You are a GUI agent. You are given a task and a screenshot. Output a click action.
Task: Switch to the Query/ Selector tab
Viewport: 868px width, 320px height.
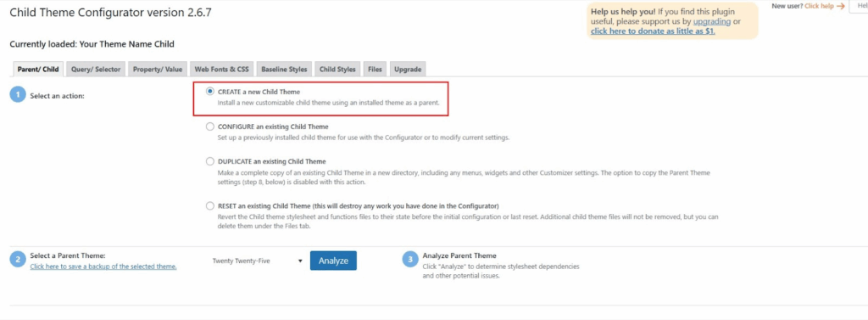click(x=96, y=70)
